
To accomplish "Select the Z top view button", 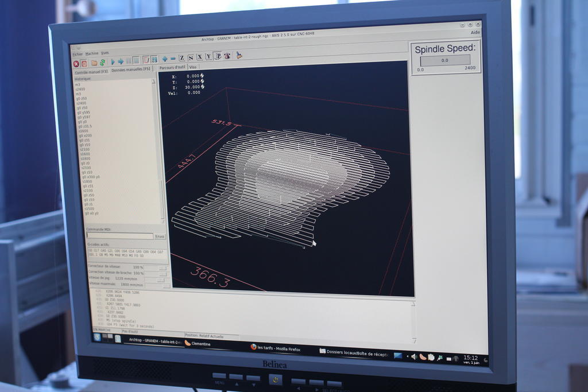I will pyautogui.click(x=182, y=57).
